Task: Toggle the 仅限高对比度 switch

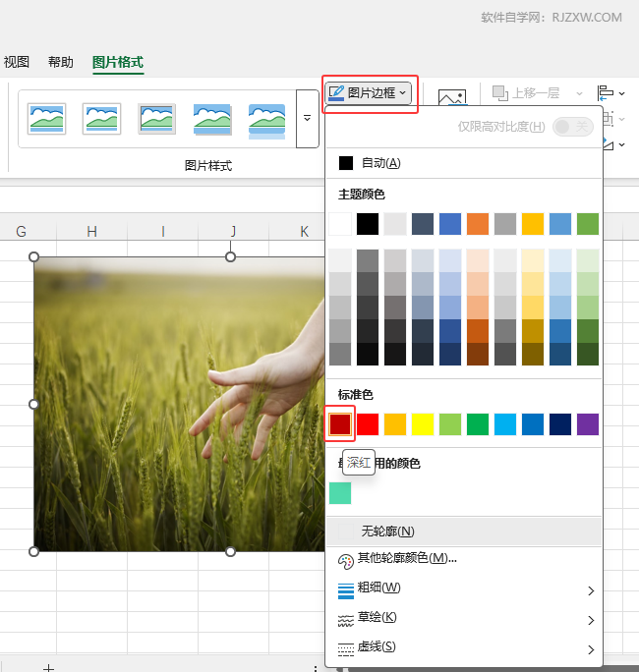Action: point(573,127)
